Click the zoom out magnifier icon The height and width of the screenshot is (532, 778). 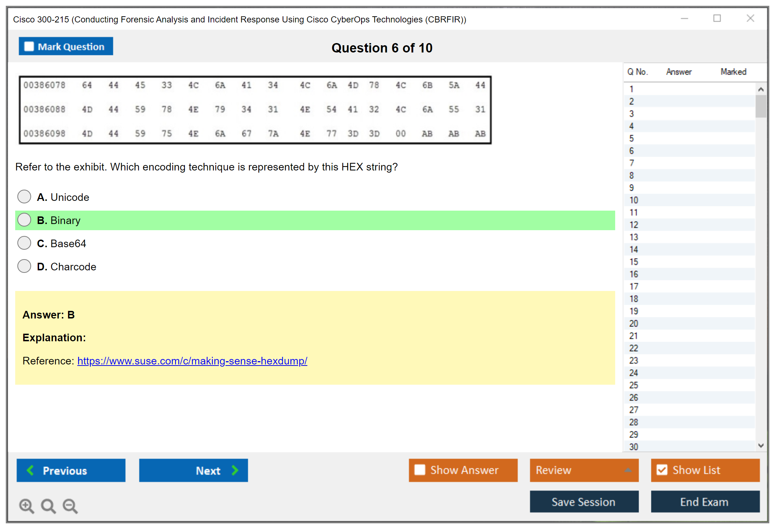(70, 506)
